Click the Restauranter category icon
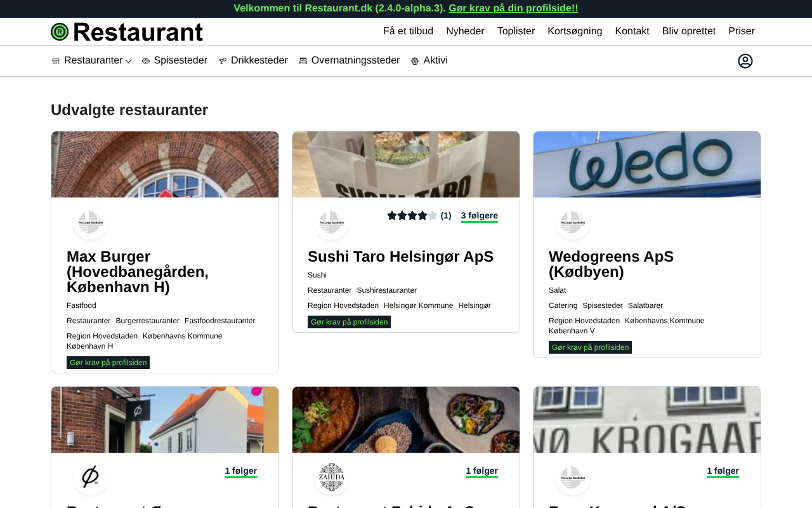Image resolution: width=812 pixels, height=508 pixels. [x=56, y=61]
